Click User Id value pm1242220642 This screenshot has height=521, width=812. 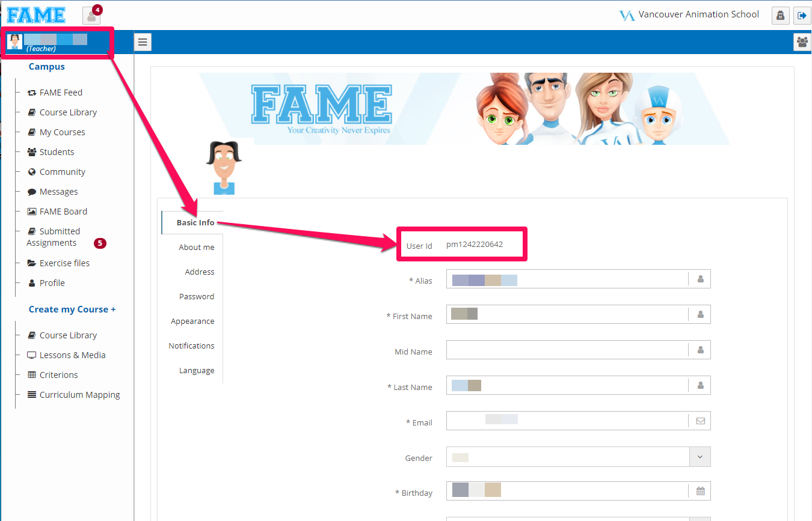pyautogui.click(x=475, y=245)
